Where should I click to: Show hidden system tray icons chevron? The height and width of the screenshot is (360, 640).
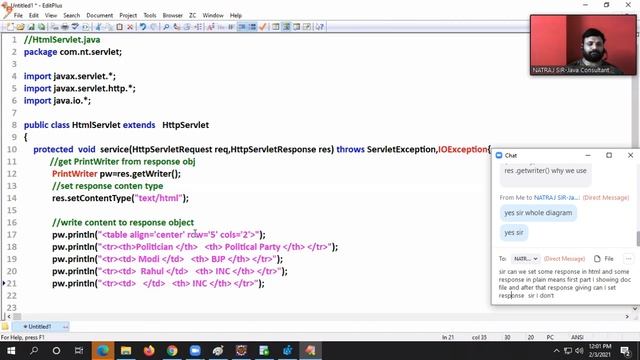point(556,351)
